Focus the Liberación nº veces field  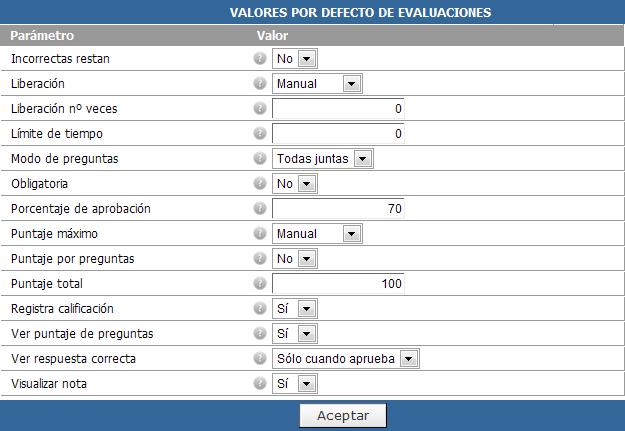pos(338,108)
